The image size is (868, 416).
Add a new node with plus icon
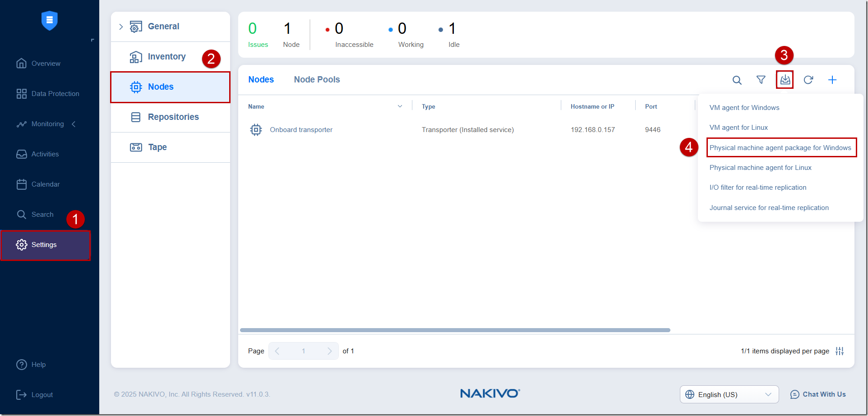click(x=832, y=80)
